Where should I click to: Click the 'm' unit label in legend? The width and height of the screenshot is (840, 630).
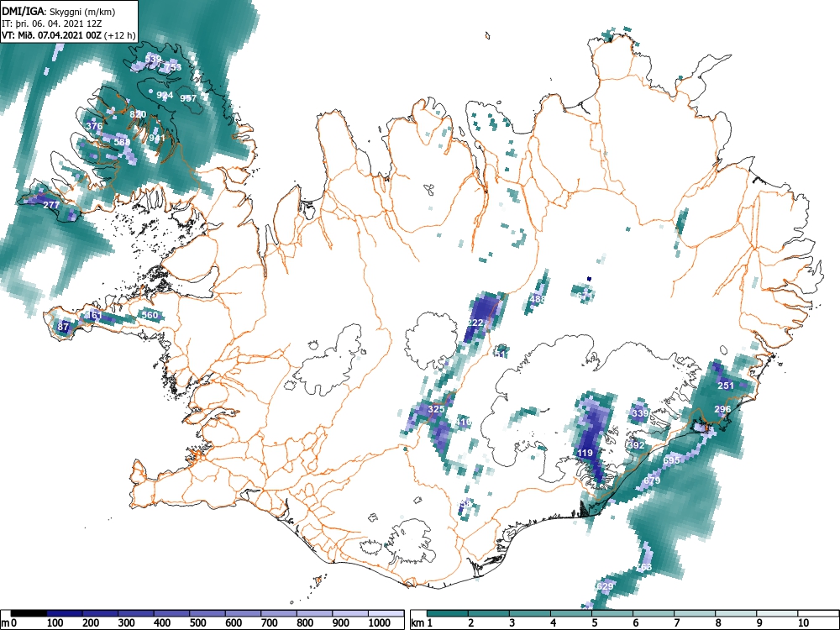point(5,623)
